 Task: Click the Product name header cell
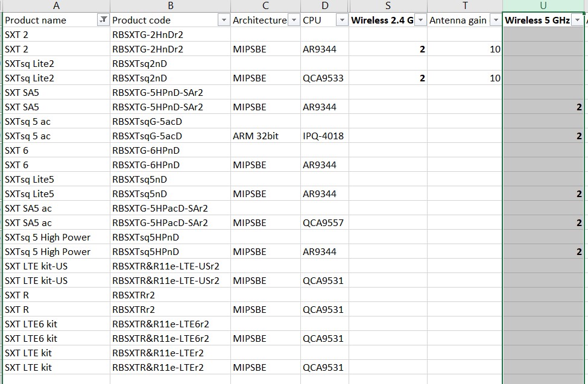(x=56, y=20)
